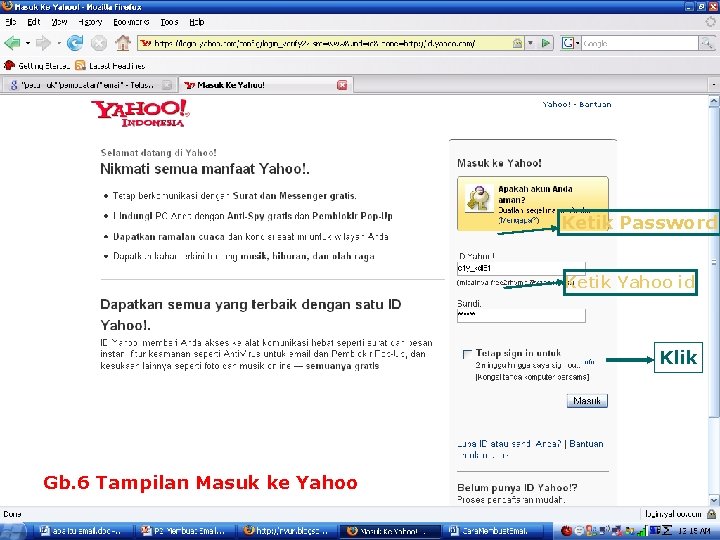Image resolution: width=720 pixels, height=540 pixels.
Task: Click the page scroll up arrow
Action: 714,101
